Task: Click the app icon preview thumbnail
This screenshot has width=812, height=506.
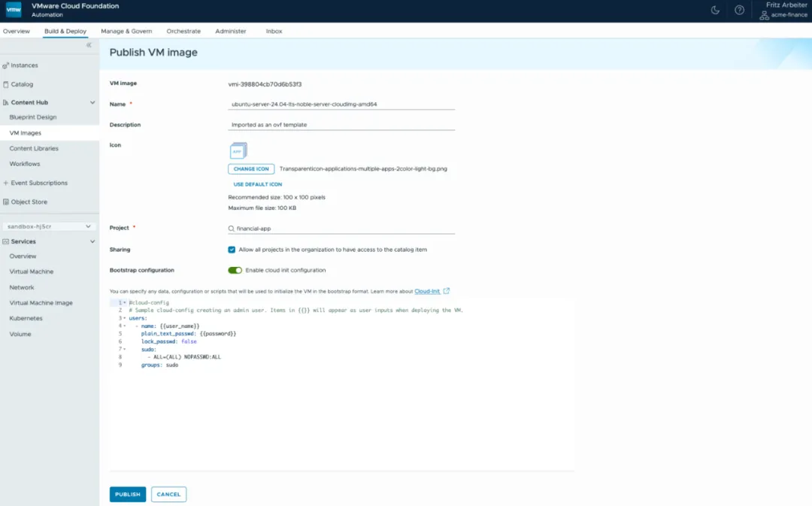Action: pos(238,150)
